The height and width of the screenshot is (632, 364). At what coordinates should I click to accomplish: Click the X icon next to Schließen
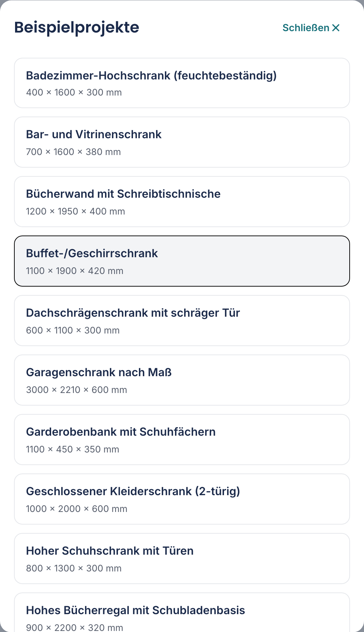coord(336,28)
